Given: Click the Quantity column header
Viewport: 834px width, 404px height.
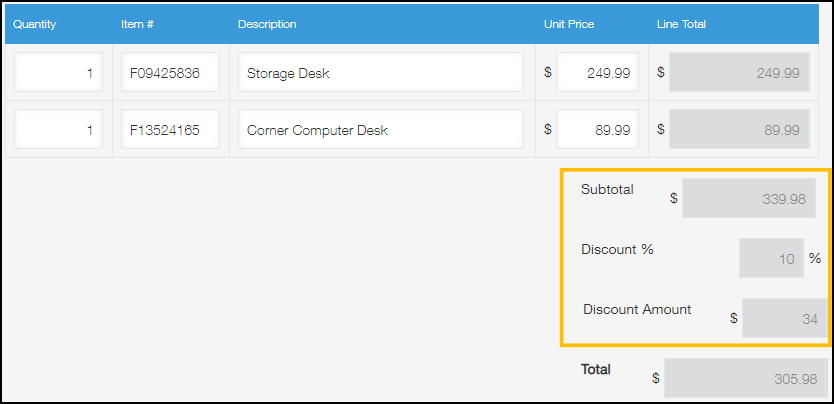Looking at the screenshot, I should (x=35, y=24).
